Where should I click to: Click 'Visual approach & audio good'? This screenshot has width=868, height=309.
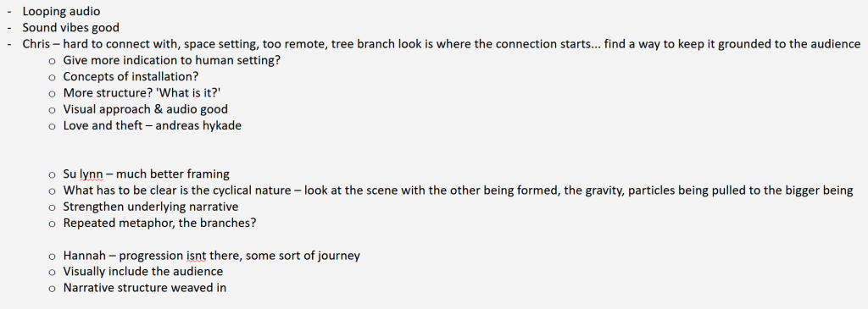pyautogui.click(x=146, y=109)
